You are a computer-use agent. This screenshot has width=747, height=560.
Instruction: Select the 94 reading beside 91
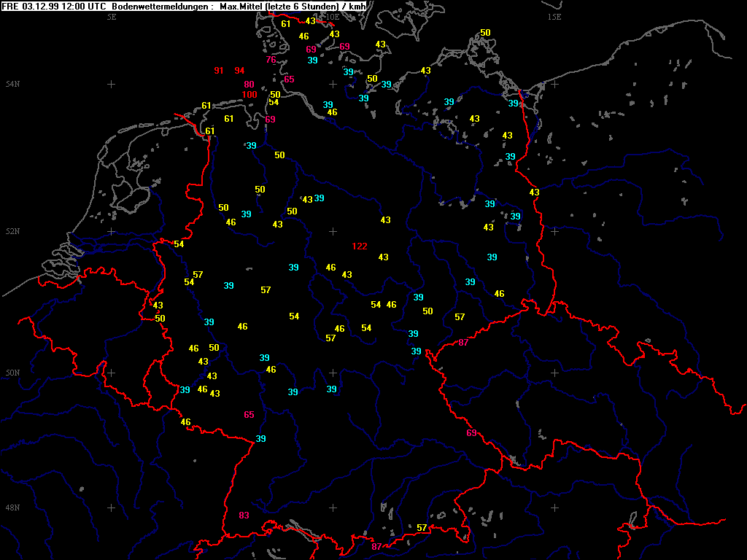239,71
